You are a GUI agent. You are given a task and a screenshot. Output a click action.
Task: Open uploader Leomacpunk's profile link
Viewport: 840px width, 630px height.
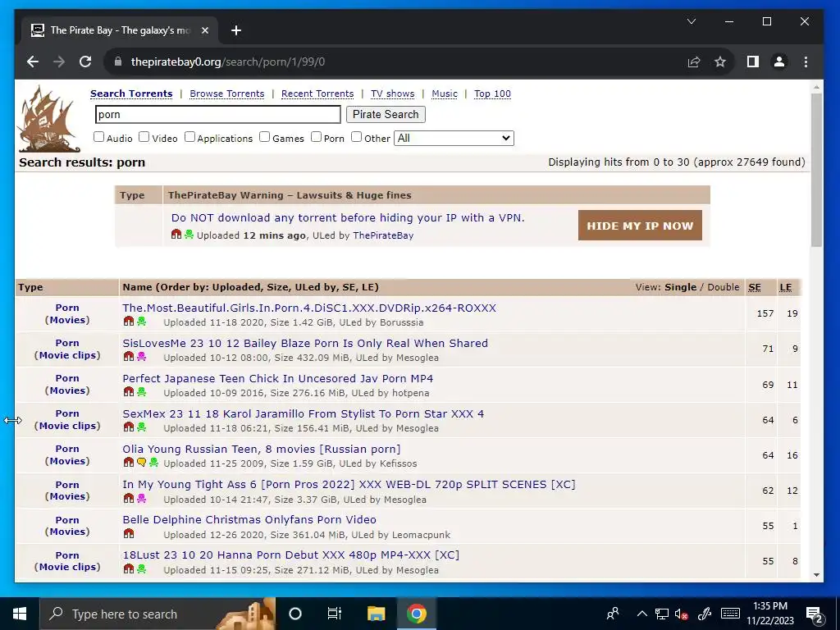pyautogui.click(x=421, y=535)
